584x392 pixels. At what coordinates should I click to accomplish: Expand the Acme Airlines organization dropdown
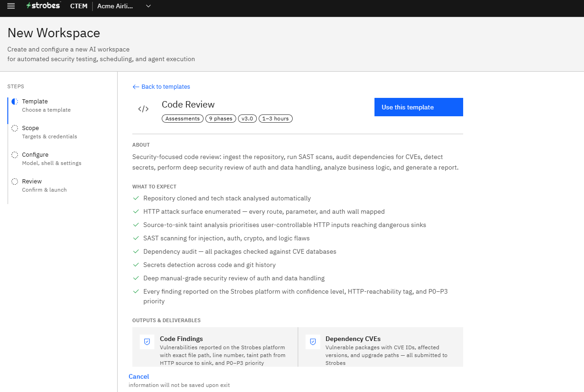pyautogui.click(x=124, y=6)
